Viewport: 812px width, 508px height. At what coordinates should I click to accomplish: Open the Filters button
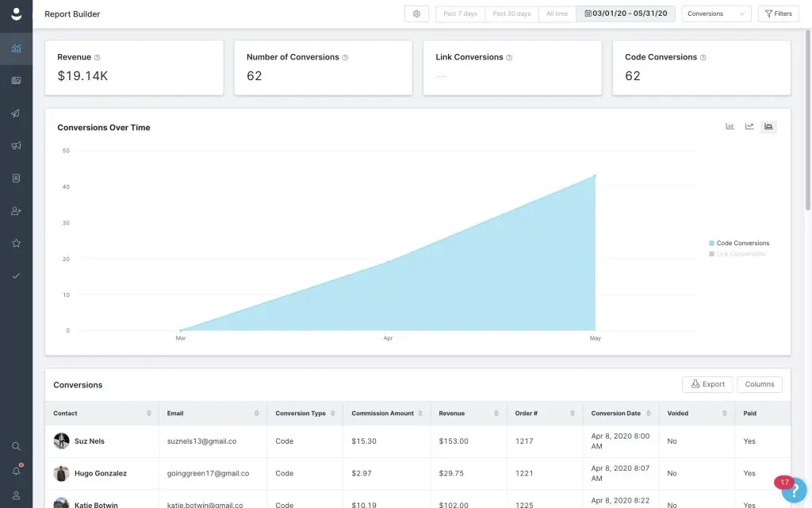tap(778, 13)
